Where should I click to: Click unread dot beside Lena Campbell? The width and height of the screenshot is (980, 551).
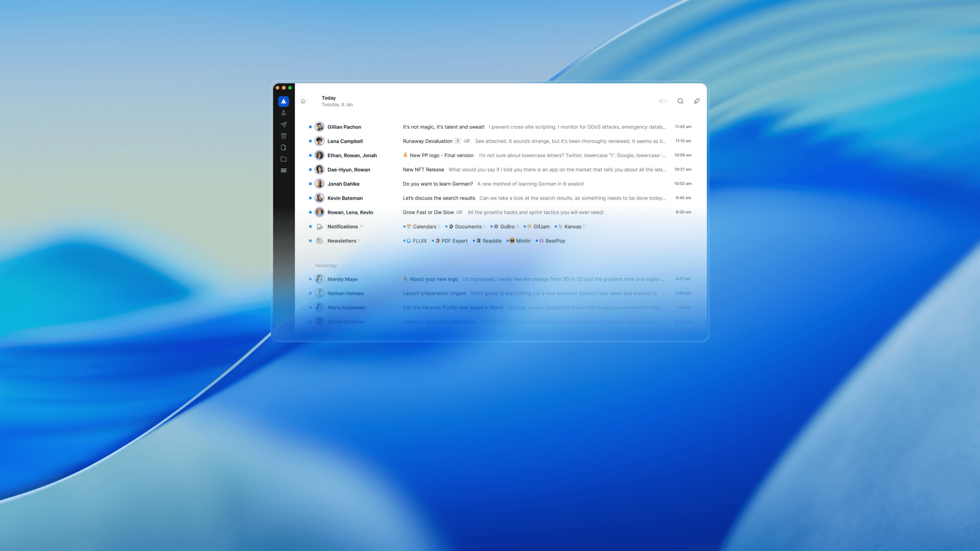tap(310, 141)
